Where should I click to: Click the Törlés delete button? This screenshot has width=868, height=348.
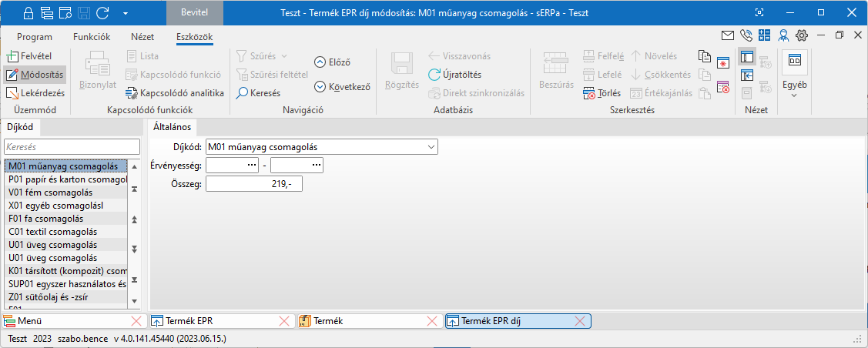pyautogui.click(x=602, y=93)
